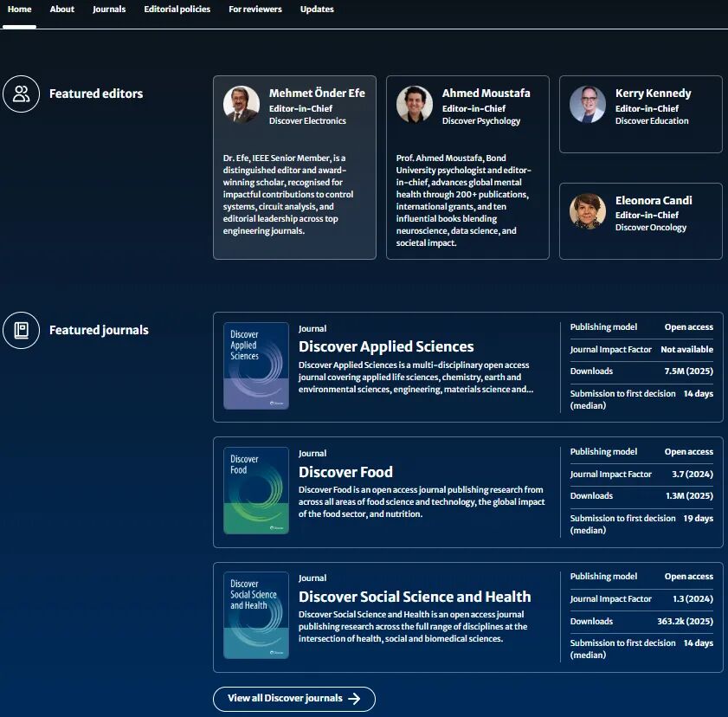This screenshot has width=728, height=717.
Task: Open the Discover Applied Sciences cover image
Action: [x=256, y=366]
